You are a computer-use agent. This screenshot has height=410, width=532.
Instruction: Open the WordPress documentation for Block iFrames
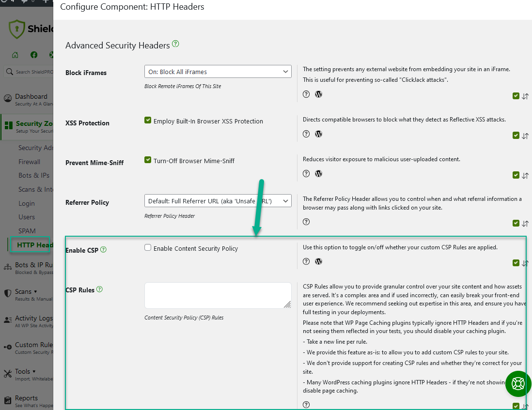pos(318,94)
